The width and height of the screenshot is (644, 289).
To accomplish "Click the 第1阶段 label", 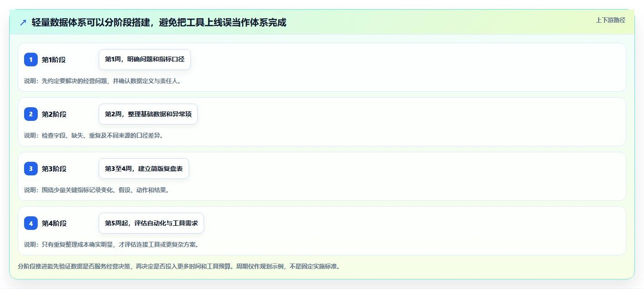I will click(54, 60).
